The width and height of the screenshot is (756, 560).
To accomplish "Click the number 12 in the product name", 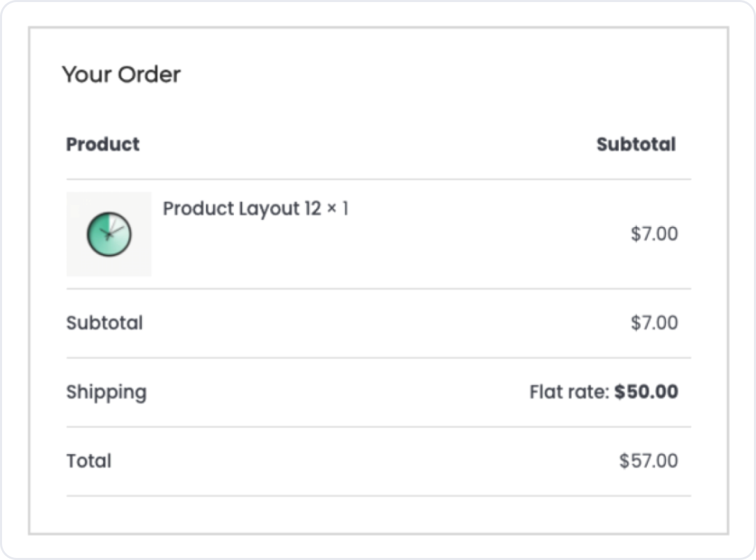I will click(x=313, y=208).
